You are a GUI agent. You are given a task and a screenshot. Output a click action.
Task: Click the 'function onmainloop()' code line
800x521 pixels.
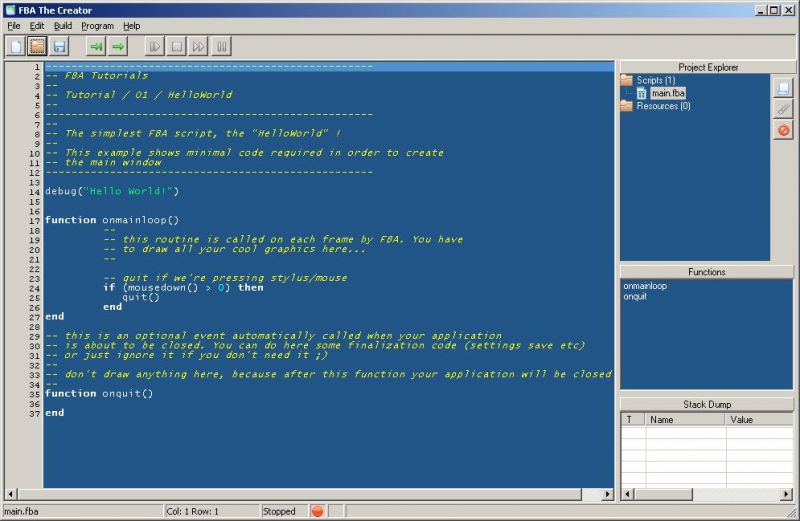click(x=112, y=220)
